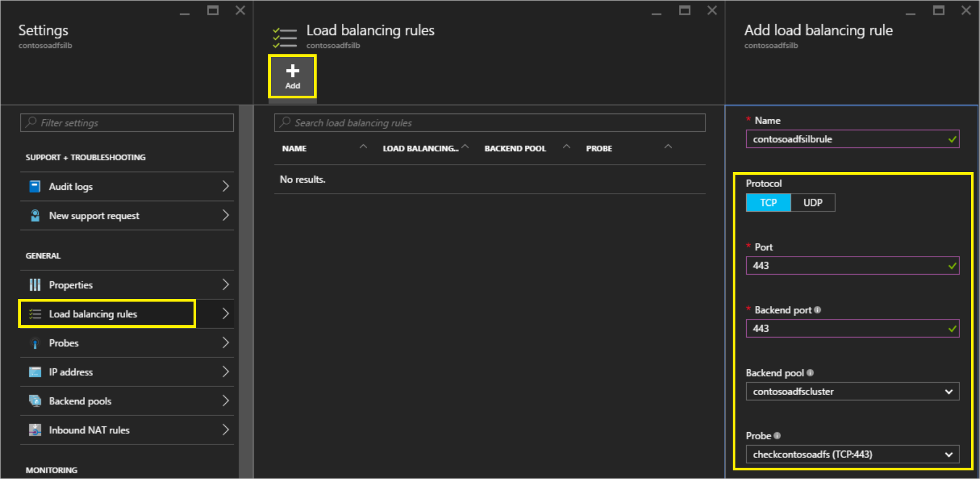This screenshot has height=479, width=980.
Task: Click the IP address icon
Action: click(x=35, y=372)
